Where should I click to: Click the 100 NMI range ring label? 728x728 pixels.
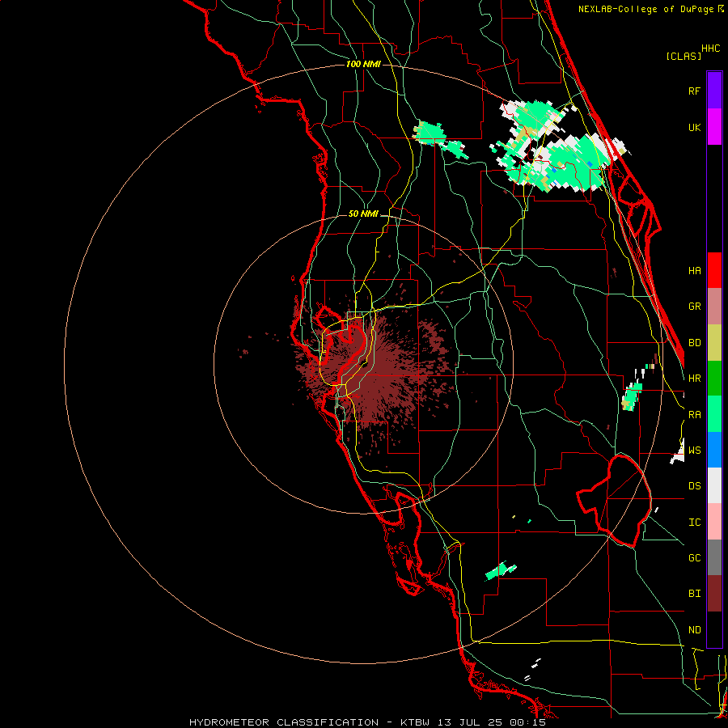(363, 64)
